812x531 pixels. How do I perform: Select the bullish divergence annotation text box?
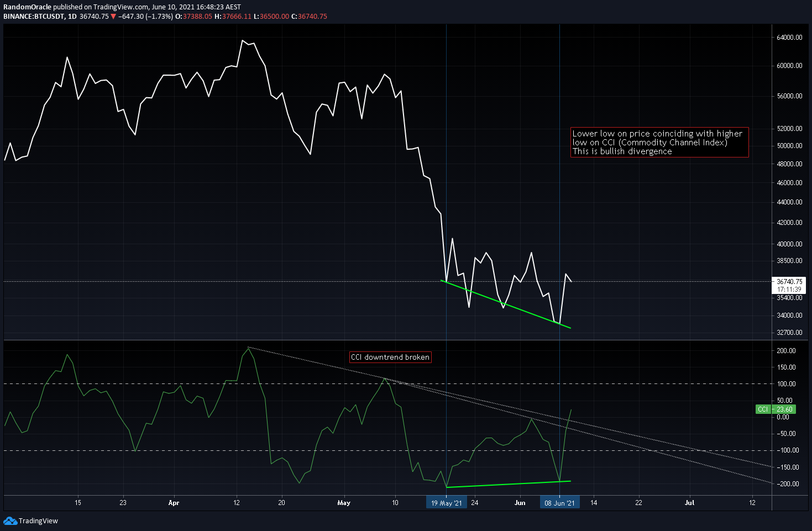pos(659,143)
